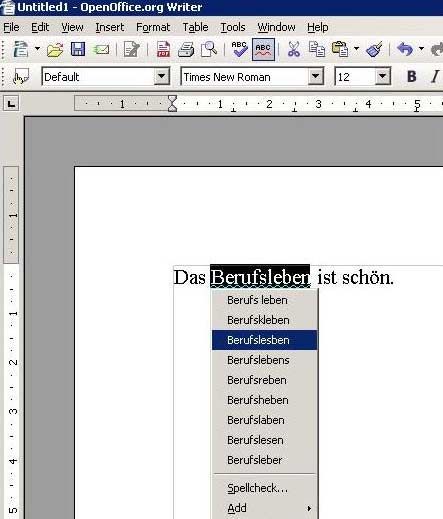
Task: Open the Table menu
Action: (x=195, y=27)
